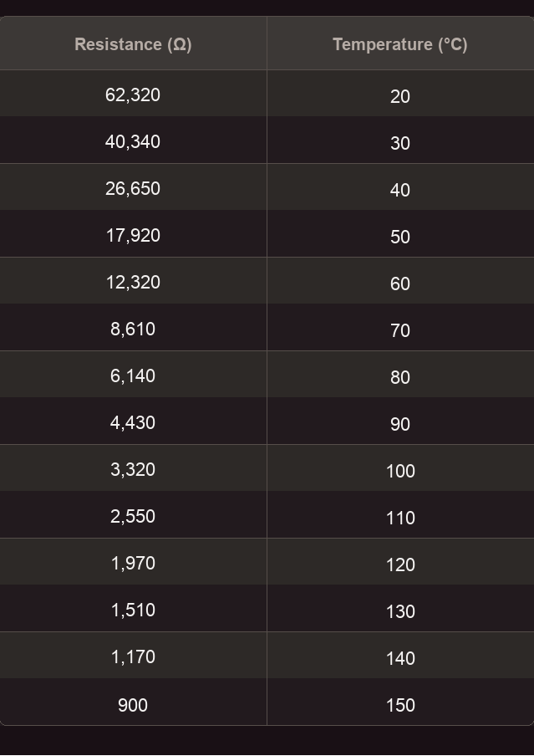Click the temperature value 50
Viewport: 534px width, 756px height.
[400, 237]
